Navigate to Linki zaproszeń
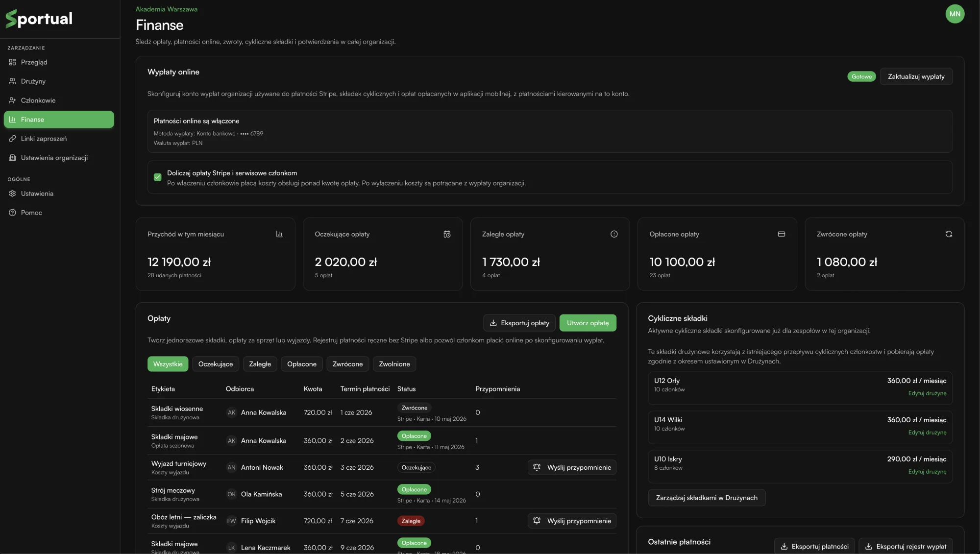This screenshot has height=554, width=980. point(59,139)
